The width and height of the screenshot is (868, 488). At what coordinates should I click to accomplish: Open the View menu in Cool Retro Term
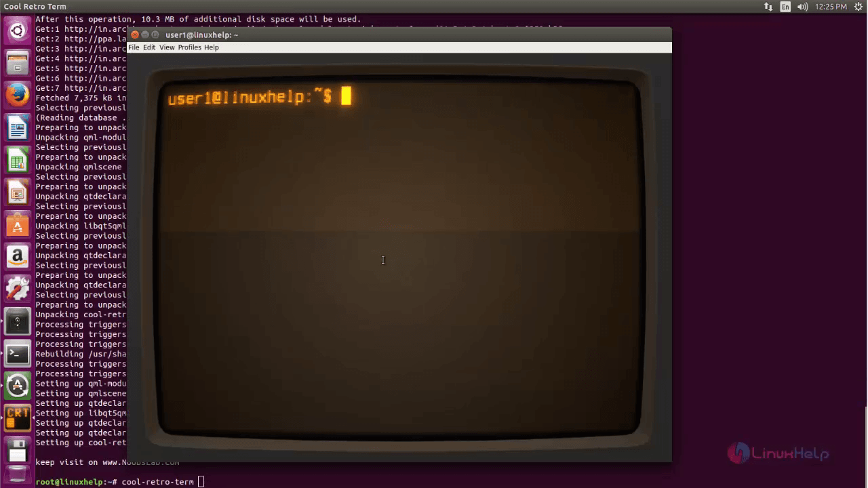pyautogui.click(x=167, y=47)
